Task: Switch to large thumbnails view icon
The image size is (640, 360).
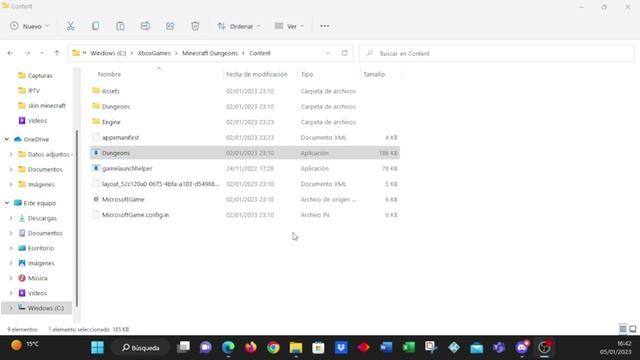Action: coord(633,329)
